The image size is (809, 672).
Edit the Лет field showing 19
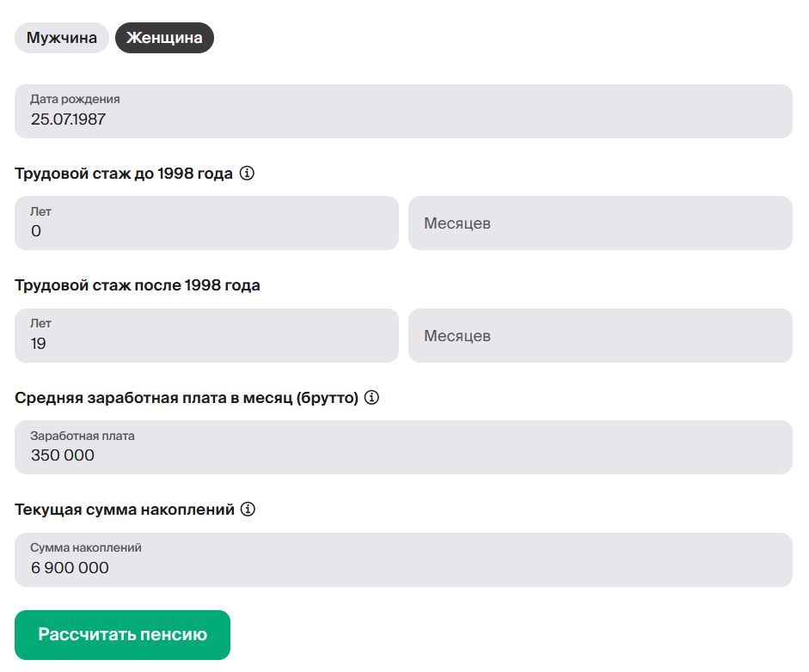206,336
